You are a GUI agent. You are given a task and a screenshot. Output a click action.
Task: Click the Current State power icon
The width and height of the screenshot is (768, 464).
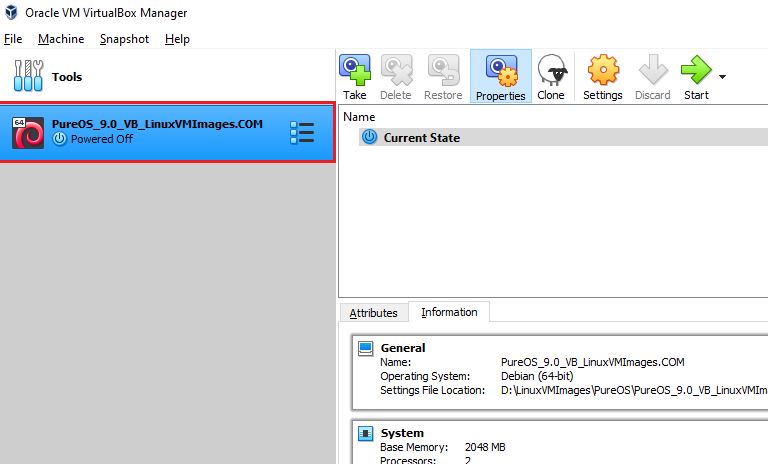pyautogui.click(x=370, y=137)
